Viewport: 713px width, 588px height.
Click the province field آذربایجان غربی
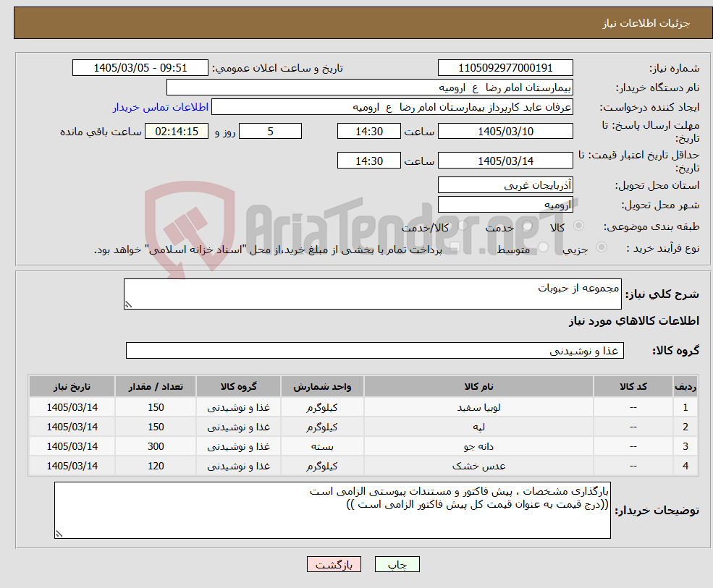[x=505, y=185]
